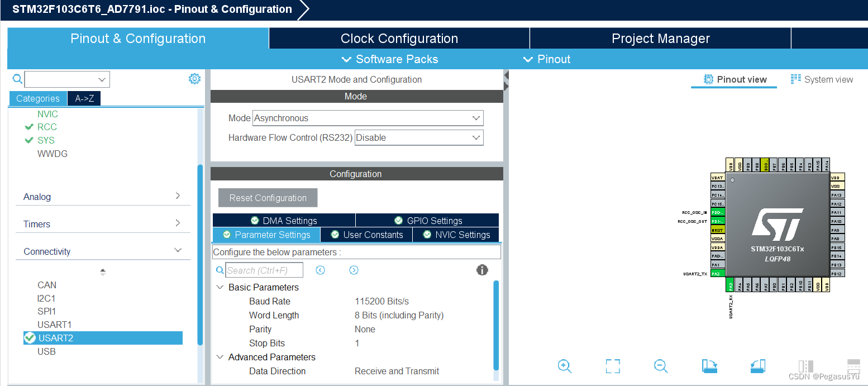Click the PA10 pin on chip
Viewport: 868px width, 386px height.
[837, 221]
